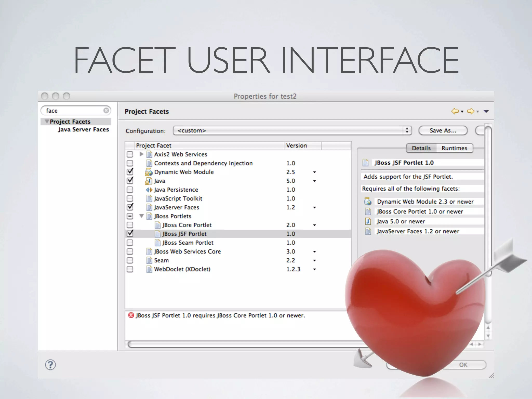This screenshot has width=532, height=399.
Task: Open the Dynamic Web Module version dropdown
Action: (x=314, y=172)
